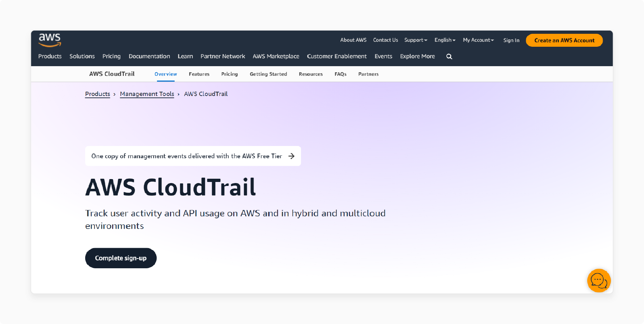Select the CloudTrail Pricing tab

pyautogui.click(x=230, y=74)
